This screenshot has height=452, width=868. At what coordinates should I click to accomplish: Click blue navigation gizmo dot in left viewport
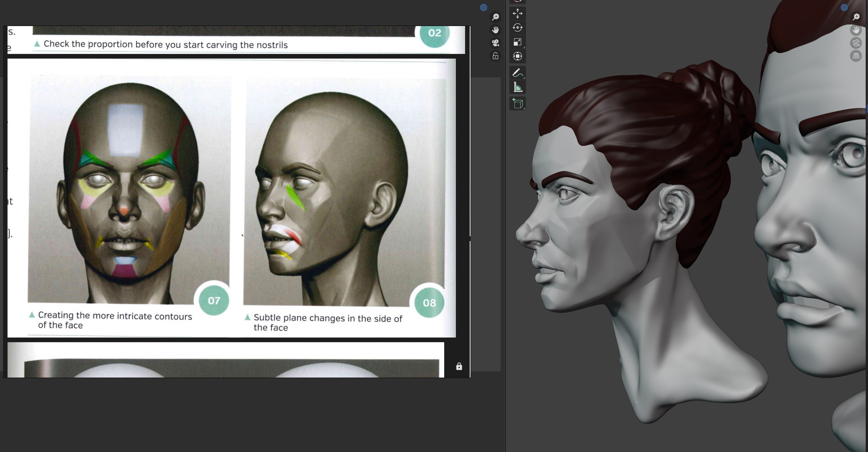(484, 7)
